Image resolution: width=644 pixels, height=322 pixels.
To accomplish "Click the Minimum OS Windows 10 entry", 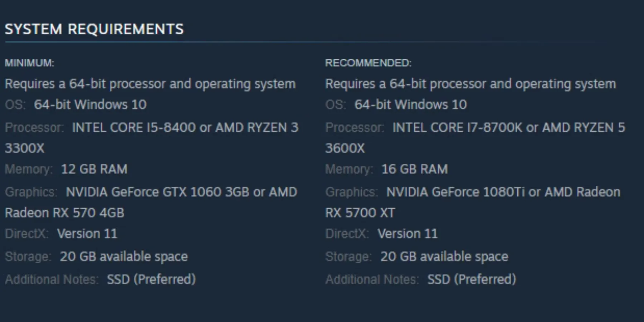I will pos(90,104).
